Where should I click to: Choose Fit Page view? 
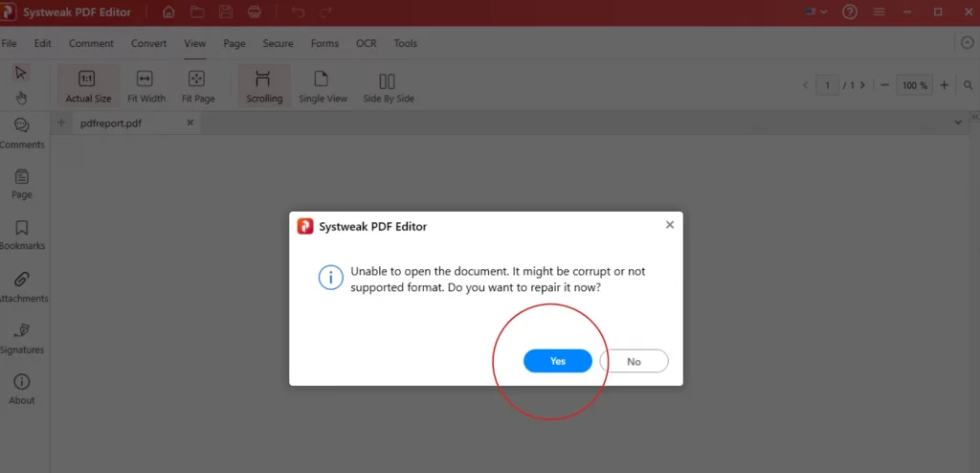(x=198, y=86)
